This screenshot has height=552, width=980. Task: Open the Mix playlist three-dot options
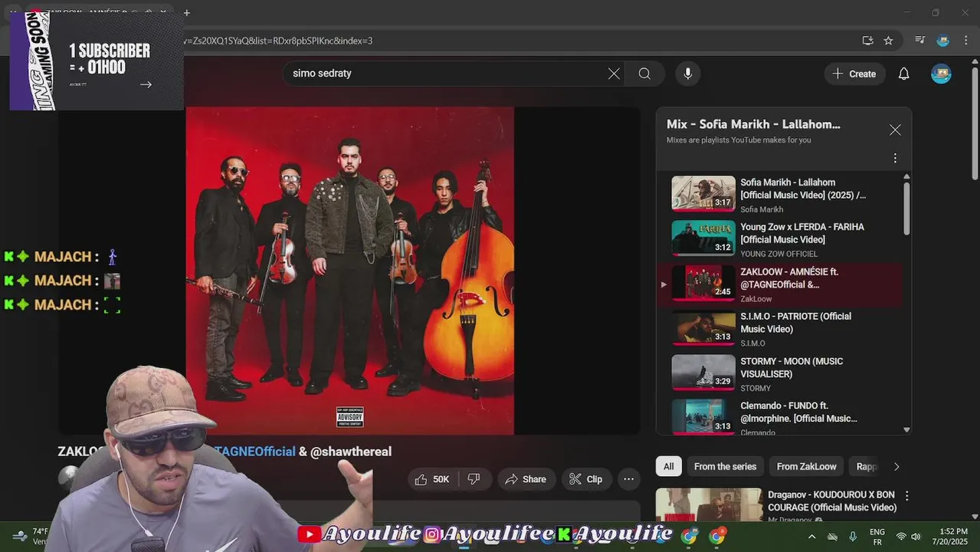click(895, 158)
